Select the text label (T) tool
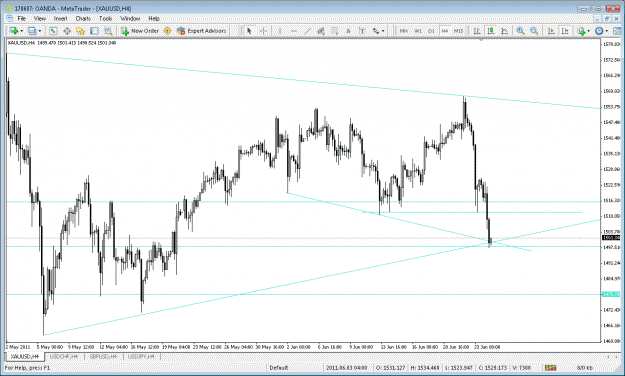This screenshot has width=625, height=376. click(362, 31)
